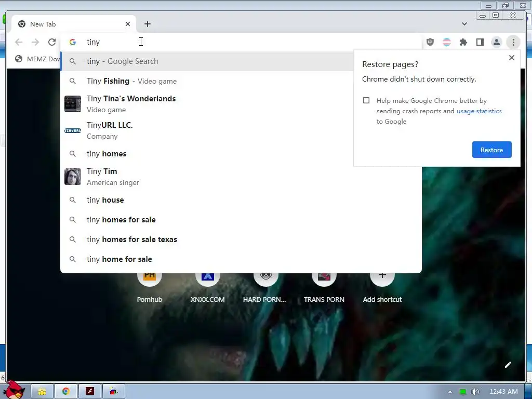Open the MEMZ bookmark in bookmarks bar

[x=37, y=59]
